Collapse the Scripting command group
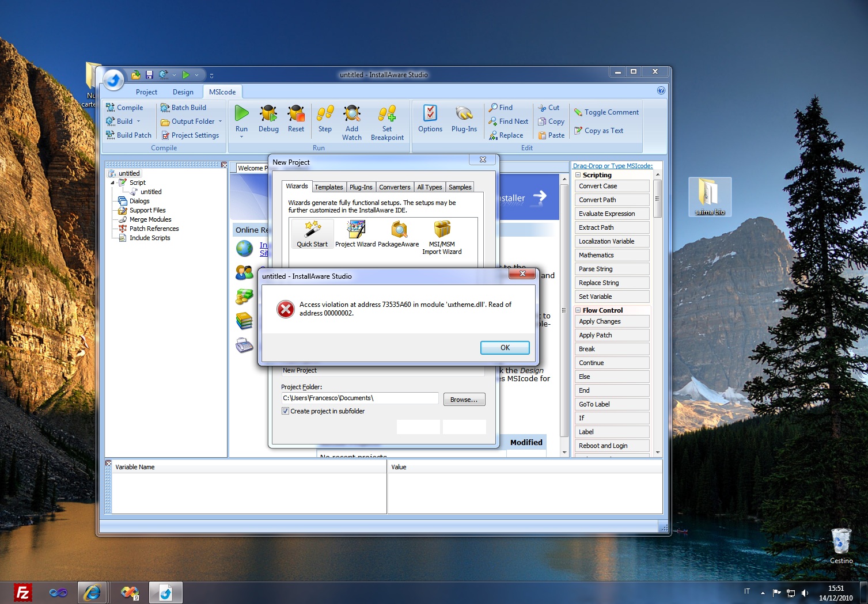The width and height of the screenshot is (868, 604). [578, 175]
